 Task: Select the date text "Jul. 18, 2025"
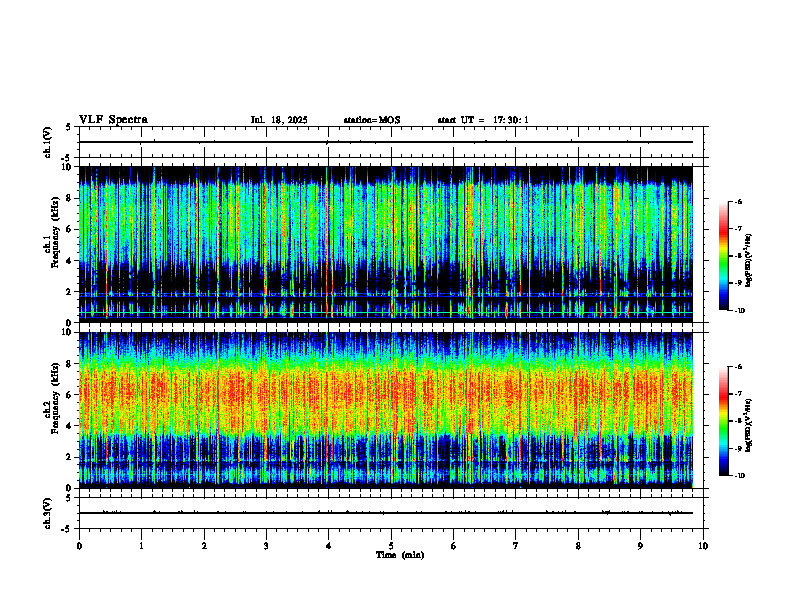pos(279,120)
